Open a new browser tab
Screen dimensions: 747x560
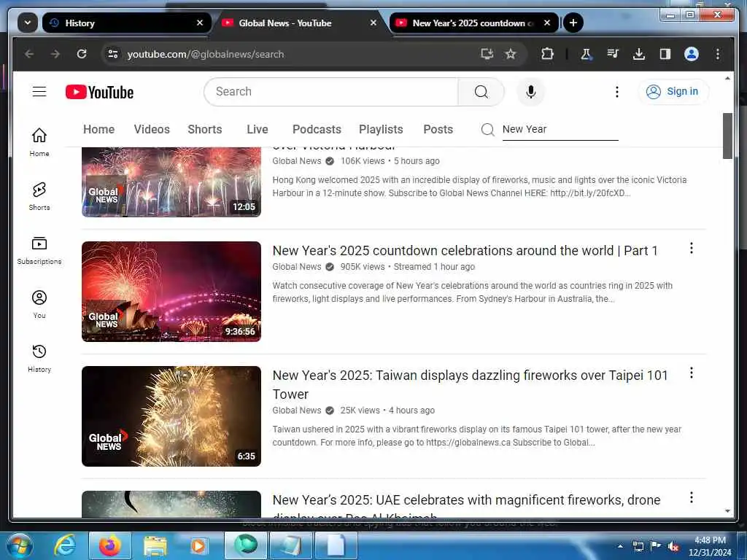pyautogui.click(x=573, y=23)
